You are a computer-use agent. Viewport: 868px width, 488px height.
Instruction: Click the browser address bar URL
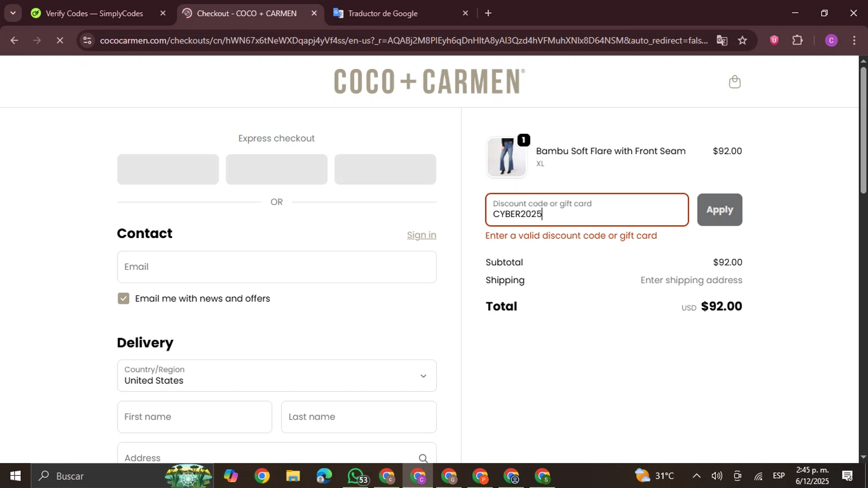(x=403, y=41)
